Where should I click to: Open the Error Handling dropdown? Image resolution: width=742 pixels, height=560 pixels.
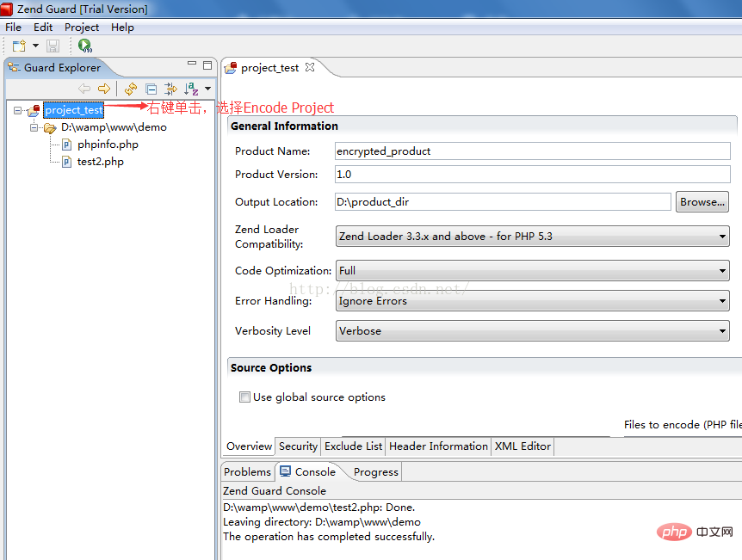pos(532,301)
